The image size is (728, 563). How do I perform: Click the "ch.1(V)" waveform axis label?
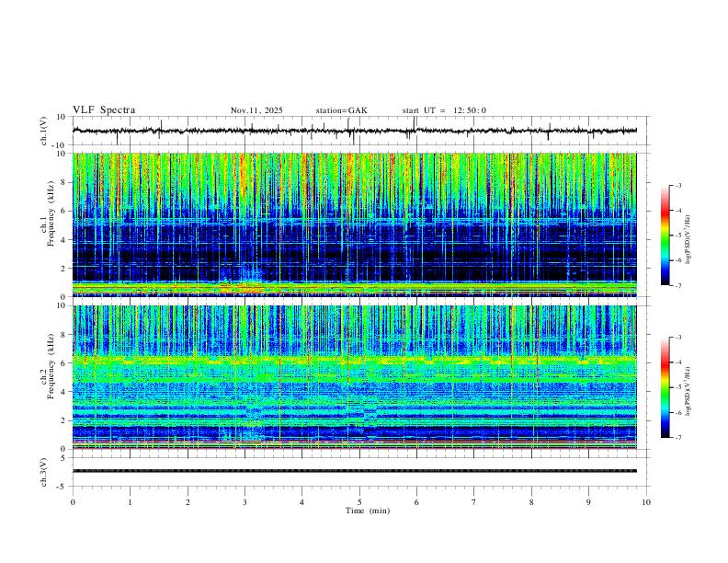tap(44, 131)
